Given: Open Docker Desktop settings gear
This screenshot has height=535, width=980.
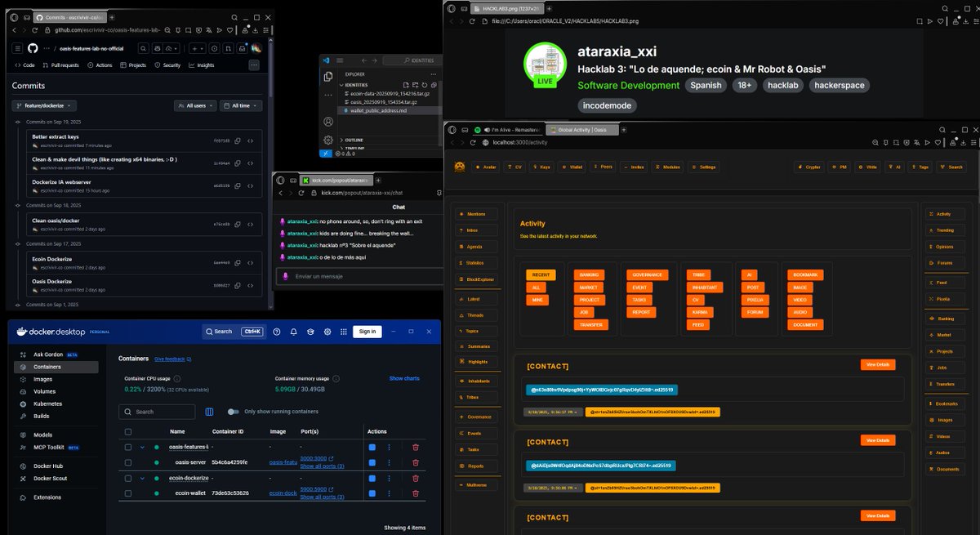Looking at the screenshot, I should 327,332.
